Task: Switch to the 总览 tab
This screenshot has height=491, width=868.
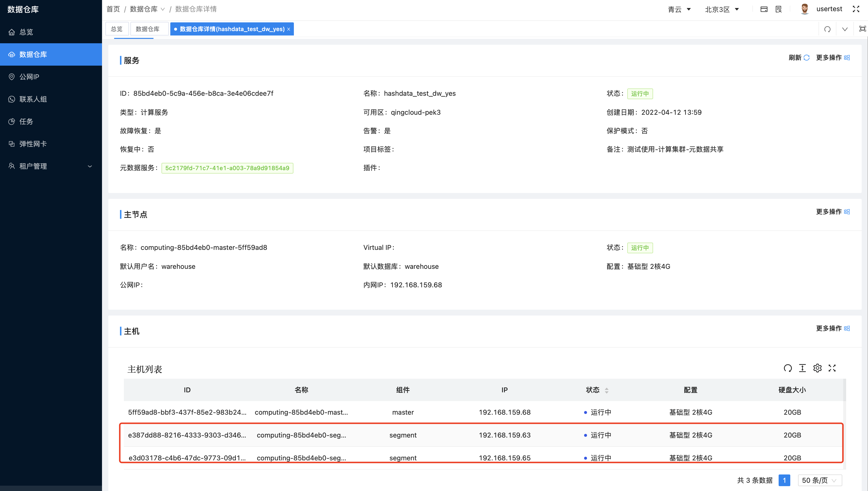Action: 117,29
